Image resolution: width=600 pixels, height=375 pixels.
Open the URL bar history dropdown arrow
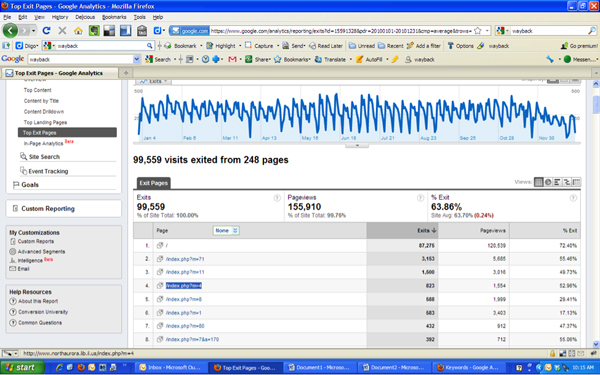(x=487, y=31)
